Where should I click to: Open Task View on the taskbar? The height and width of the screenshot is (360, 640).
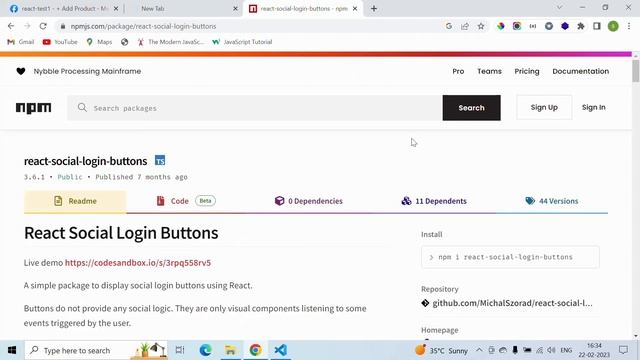(180, 350)
